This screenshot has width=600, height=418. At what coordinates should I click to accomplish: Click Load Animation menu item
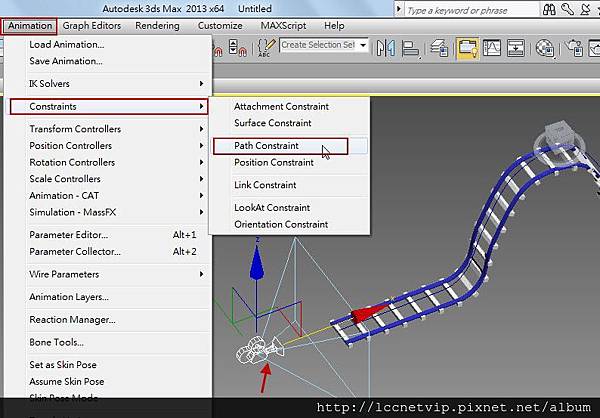pyautogui.click(x=66, y=45)
